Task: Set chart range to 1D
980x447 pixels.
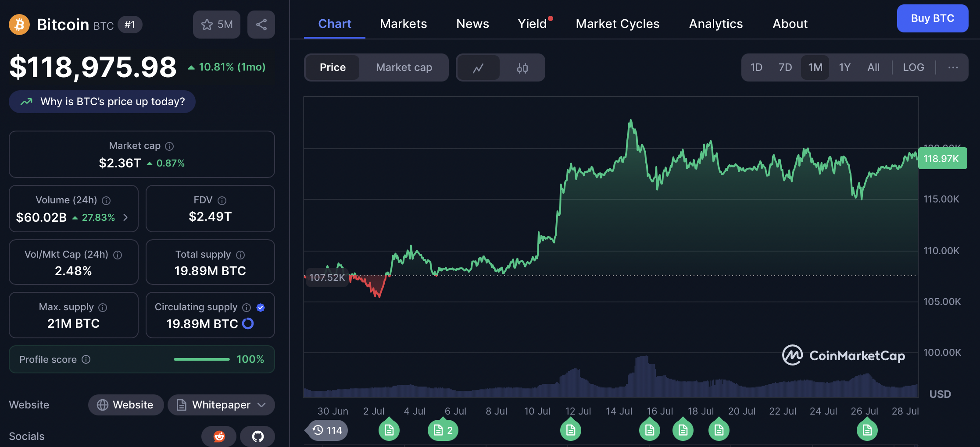Action: point(756,67)
